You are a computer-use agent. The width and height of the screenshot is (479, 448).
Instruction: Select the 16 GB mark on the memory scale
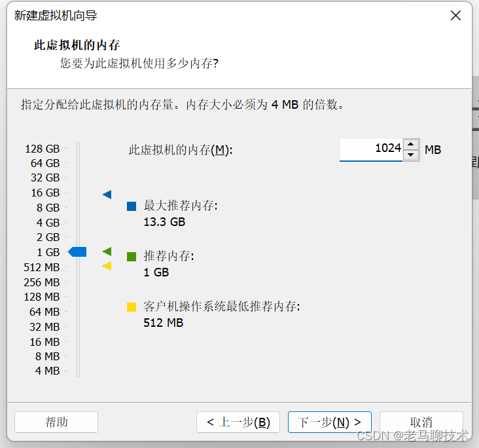[x=45, y=193]
